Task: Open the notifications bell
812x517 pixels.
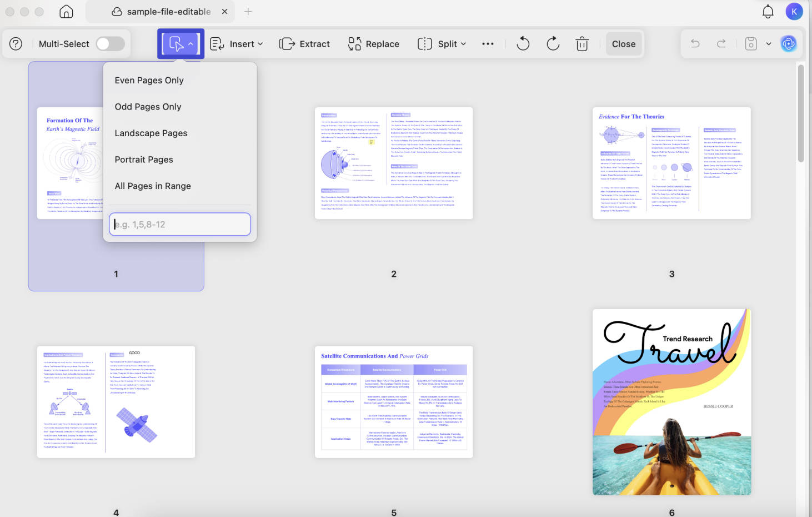Action: point(768,12)
